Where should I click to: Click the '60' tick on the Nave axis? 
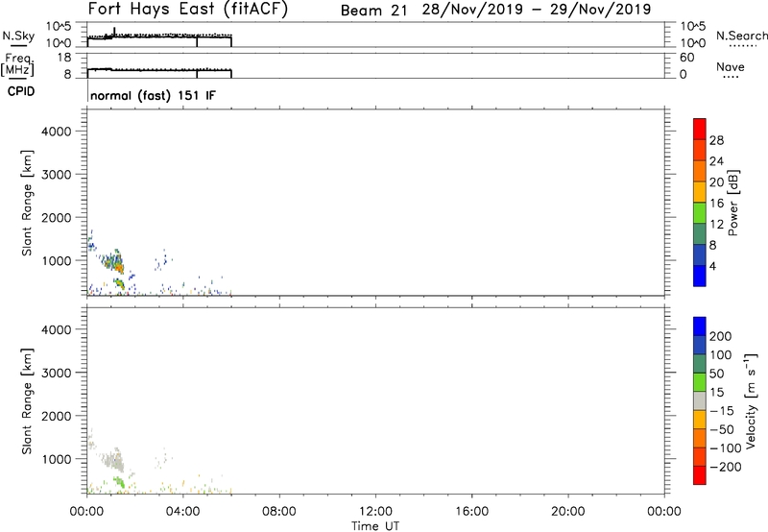(686, 58)
